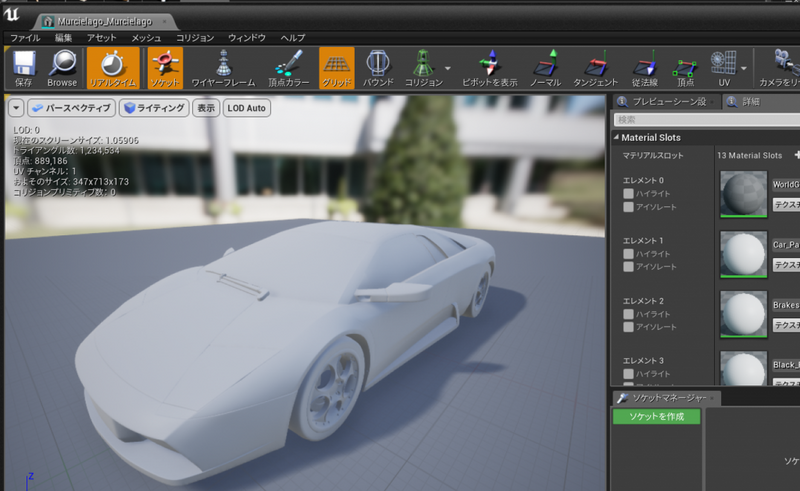
Task: Open the Mesh (メッシュ) menu
Action: pos(146,38)
